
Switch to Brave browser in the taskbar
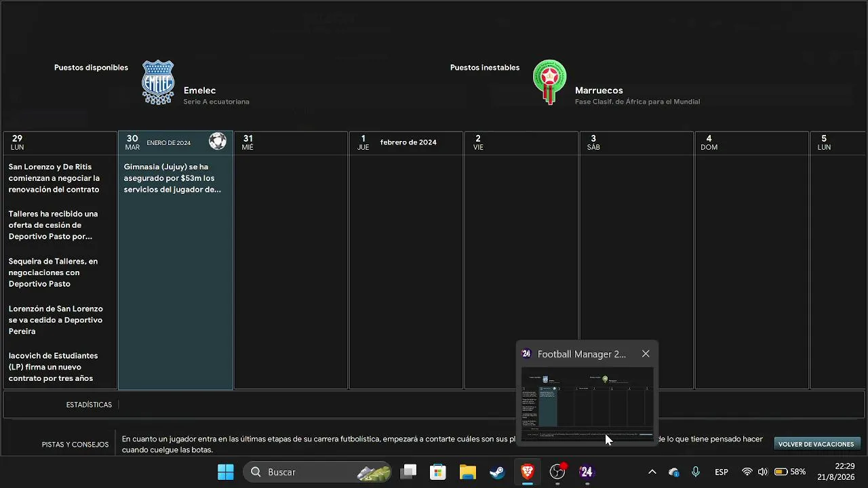tap(528, 472)
